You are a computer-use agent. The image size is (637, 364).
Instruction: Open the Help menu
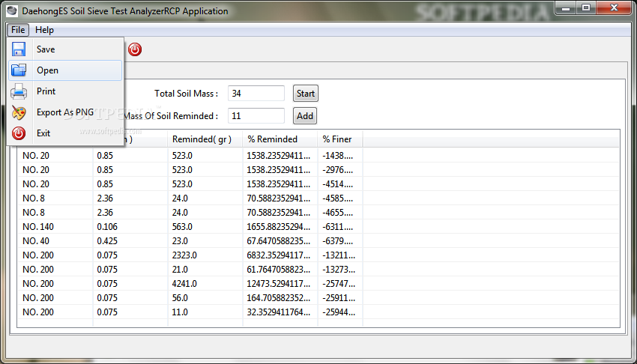tap(44, 30)
